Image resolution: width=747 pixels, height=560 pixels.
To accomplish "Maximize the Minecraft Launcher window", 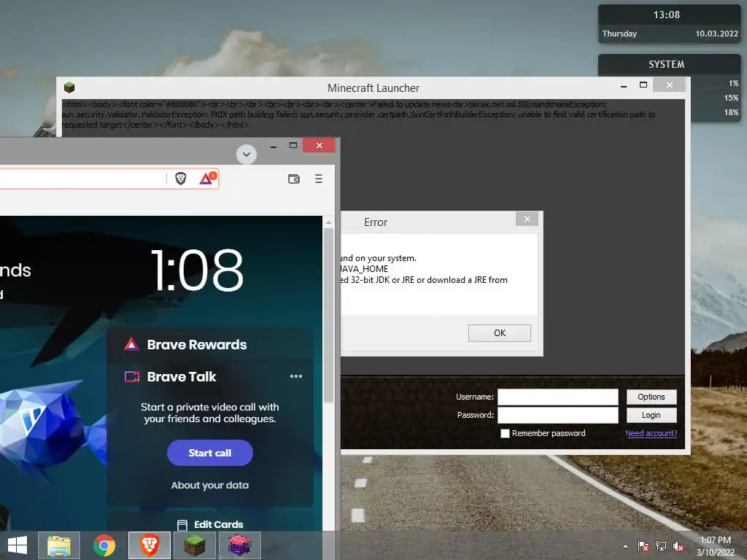I will (x=643, y=85).
